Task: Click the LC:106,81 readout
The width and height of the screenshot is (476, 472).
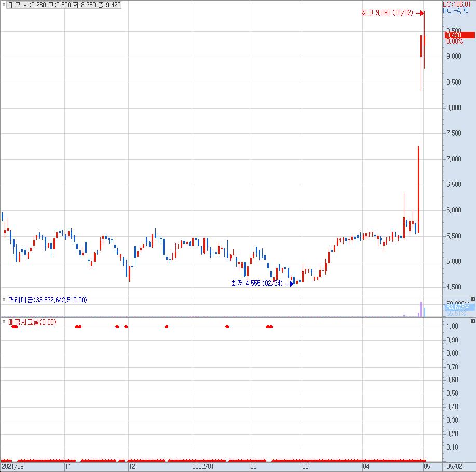Action: 457,4
